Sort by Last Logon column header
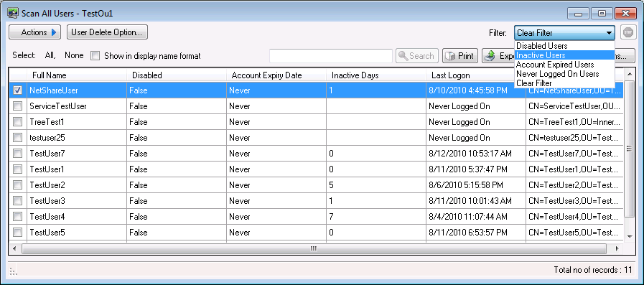This screenshot has width=644, height=285. pos(476,75)
